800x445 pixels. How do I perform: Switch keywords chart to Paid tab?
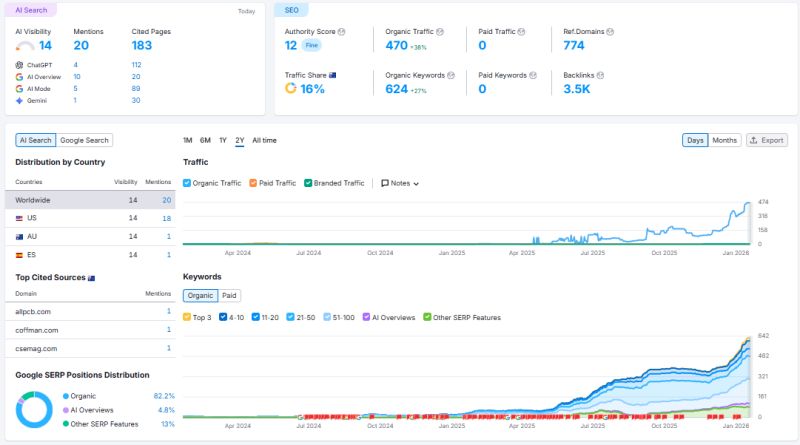tap(229, 296)
